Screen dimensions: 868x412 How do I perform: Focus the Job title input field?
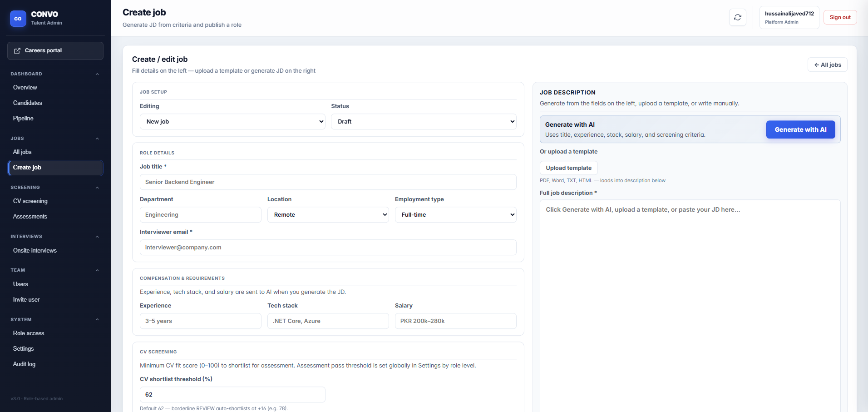(x=328, y=182)
